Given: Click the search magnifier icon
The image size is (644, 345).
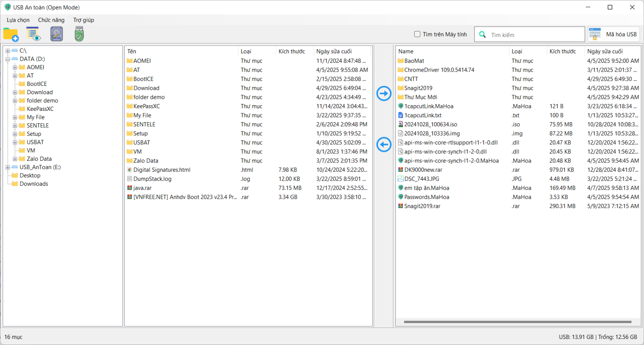Looking at the screenshot, I should pos(482,35).
